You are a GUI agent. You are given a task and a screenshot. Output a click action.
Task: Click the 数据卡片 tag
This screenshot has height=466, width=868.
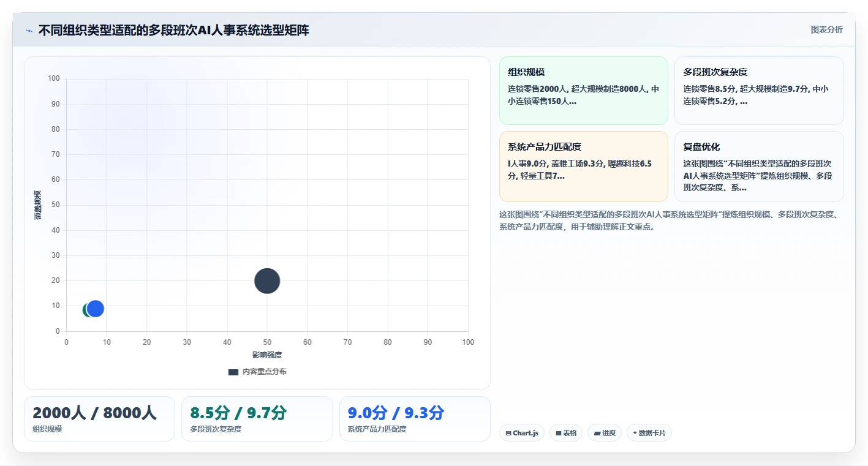click(649, 433)
